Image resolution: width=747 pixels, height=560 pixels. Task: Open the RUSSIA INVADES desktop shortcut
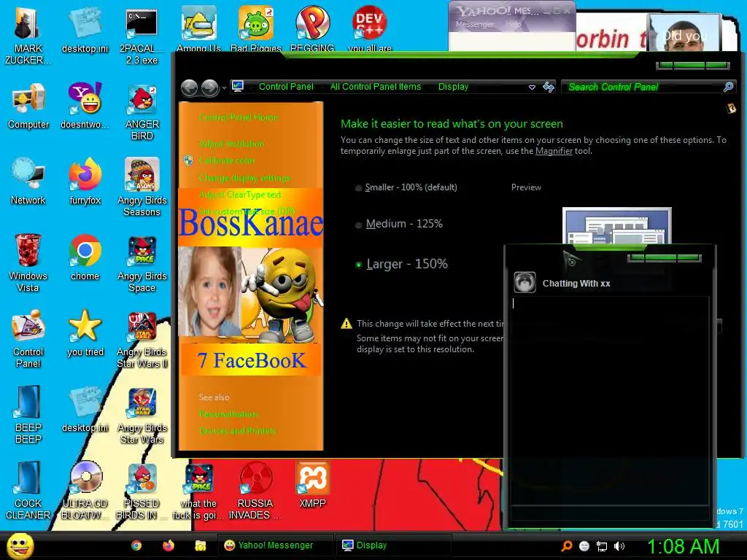coord(255,491)
